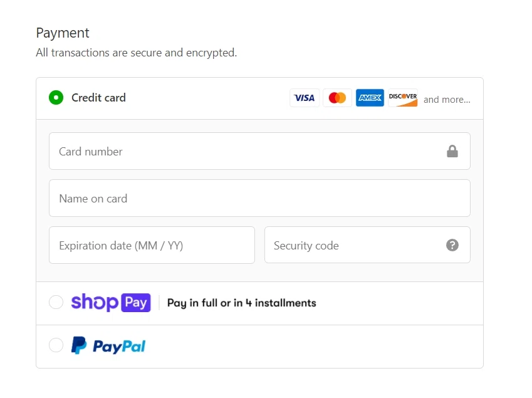Click the Visa card icon
The image size is (532, 398).
click(x=305, y=98)
